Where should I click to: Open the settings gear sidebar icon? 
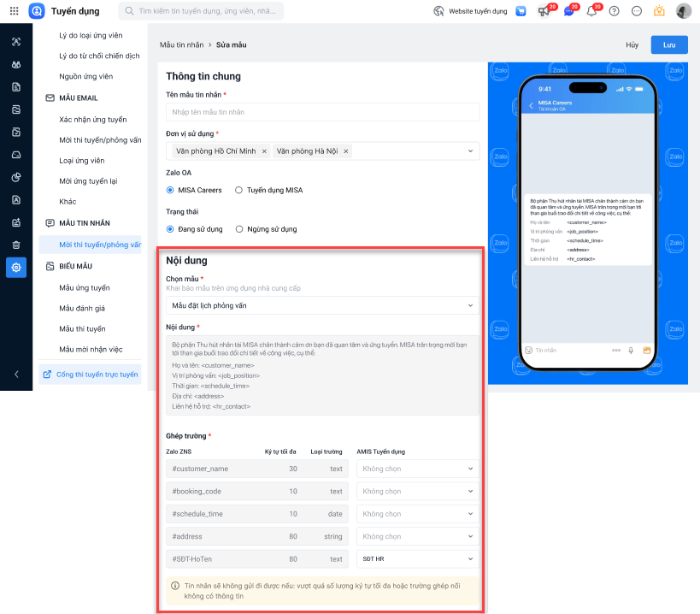pos(16,268)
